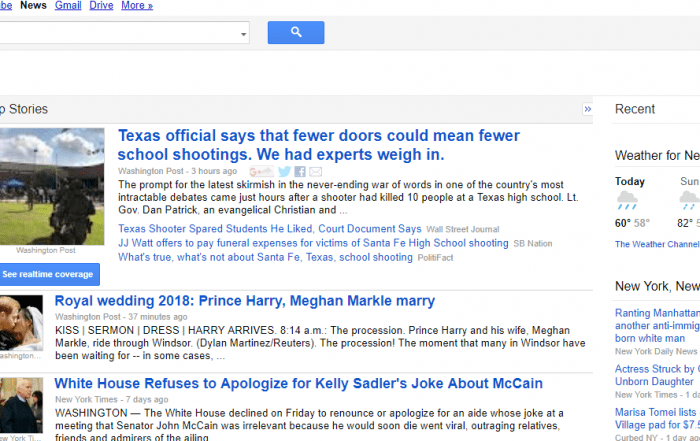Image resolution: width=700 pixels, height=441 pixels.
Task: Email the Texas story via envelope icon
Action: pos(316,172)
